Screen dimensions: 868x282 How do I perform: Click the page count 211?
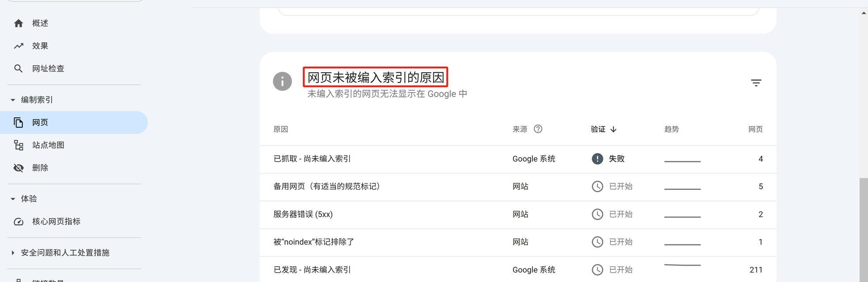point(756,270)
